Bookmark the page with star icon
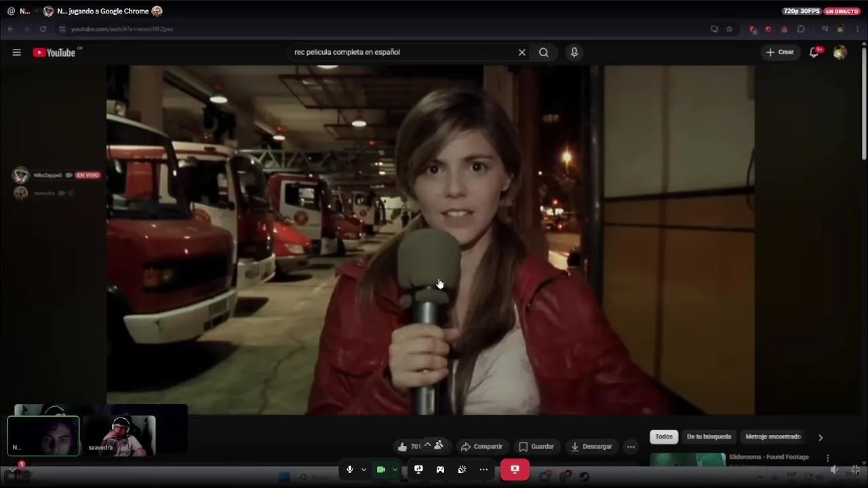 tap(729, 29)
